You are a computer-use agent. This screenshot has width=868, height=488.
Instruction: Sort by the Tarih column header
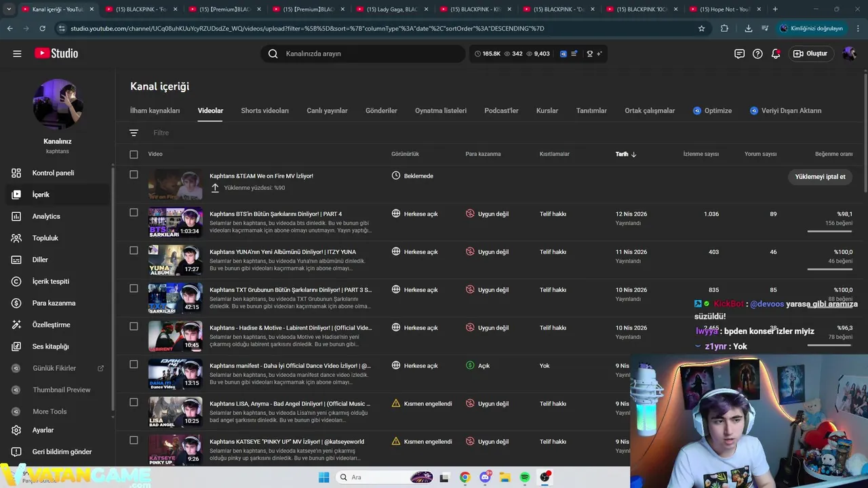pyautogui.click(x=625, y=154)
